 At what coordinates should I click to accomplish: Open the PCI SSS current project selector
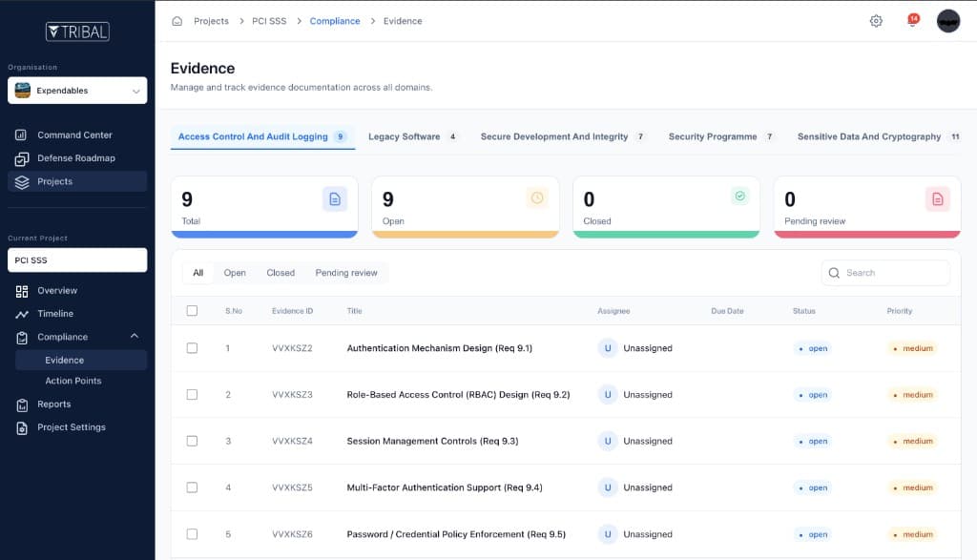[77, 260]
